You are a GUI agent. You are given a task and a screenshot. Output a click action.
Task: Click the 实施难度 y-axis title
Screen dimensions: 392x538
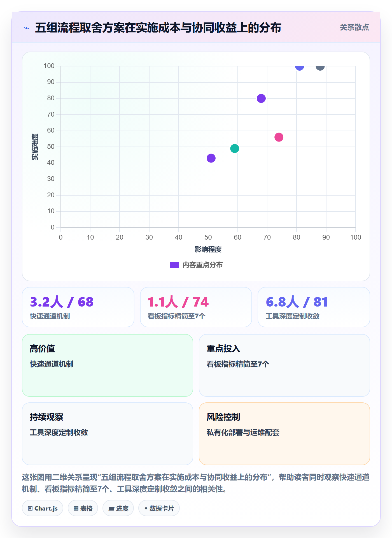tap(35, 147)
